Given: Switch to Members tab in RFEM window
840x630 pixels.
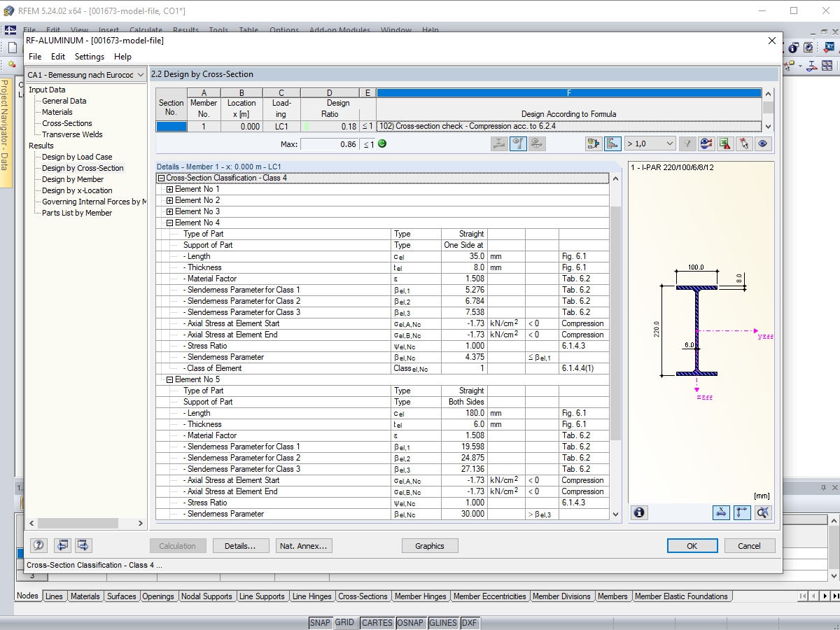Looking at the screenshot, I should (x=612, y=596).
